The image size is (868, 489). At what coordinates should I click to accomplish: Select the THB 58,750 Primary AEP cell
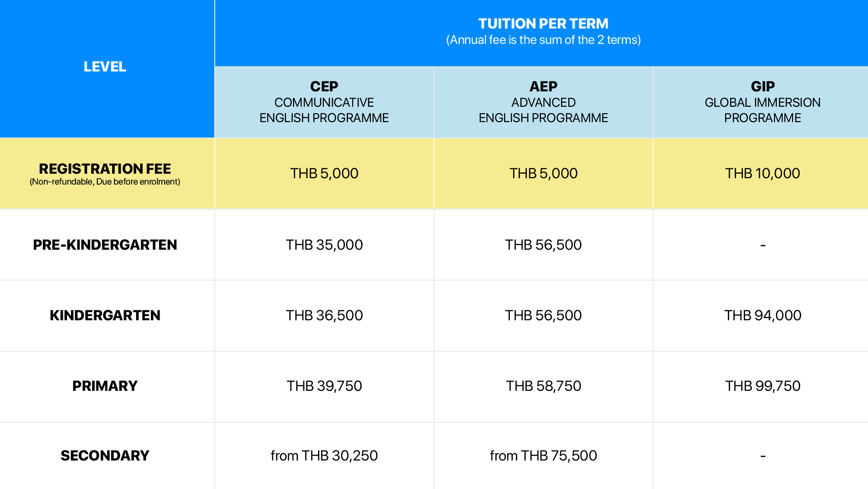[x=543, y=386]
